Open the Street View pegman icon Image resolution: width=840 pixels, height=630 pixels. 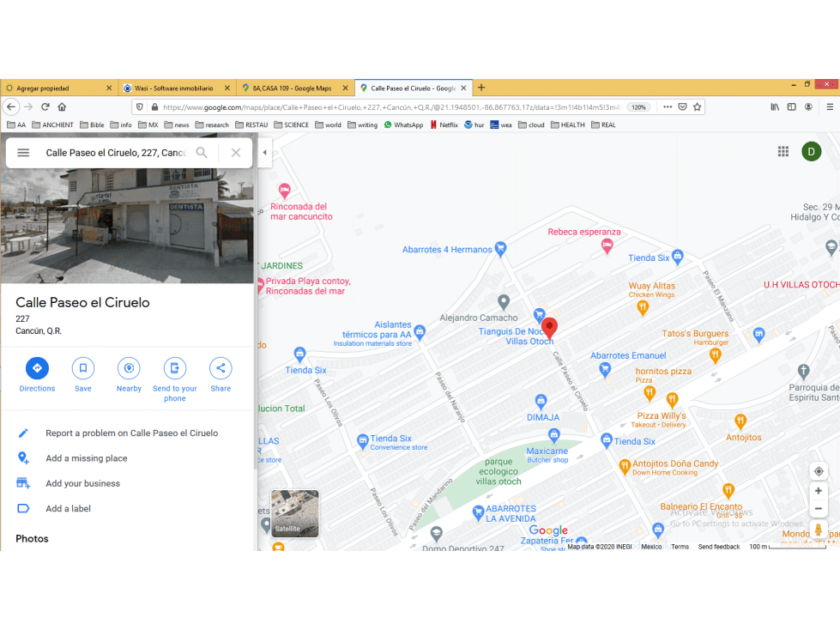[x=819, y=530]
